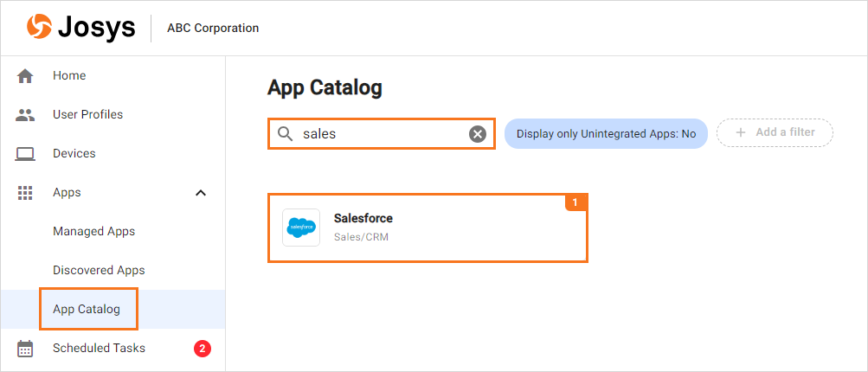Click the Add a filter button
The height and width of the screenshot is (372, 868).
775,133
